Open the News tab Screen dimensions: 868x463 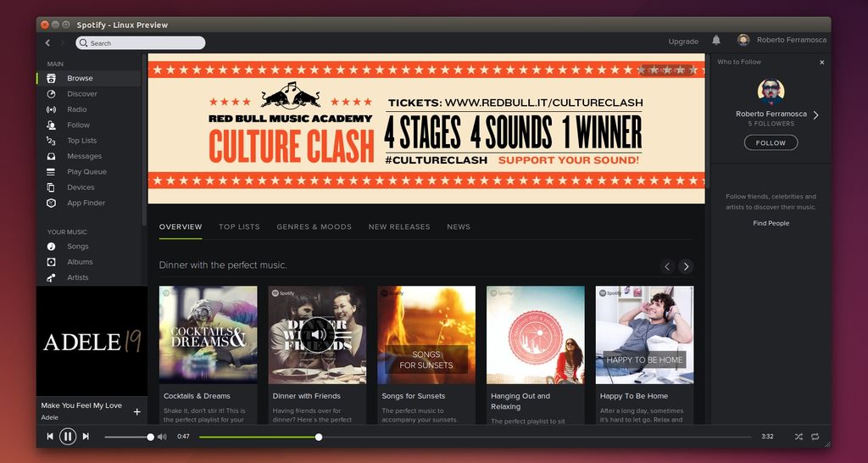pyautogui.click(x=459, y=226)
